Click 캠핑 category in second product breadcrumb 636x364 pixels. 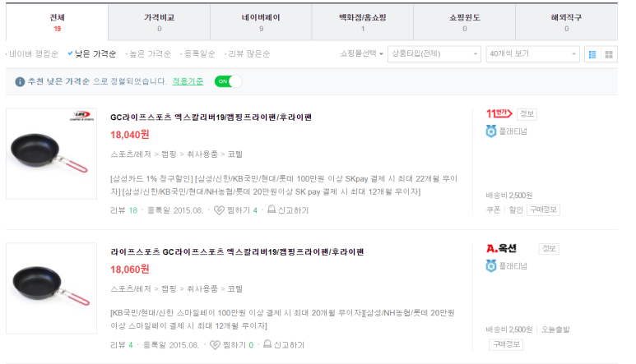point(169,289)
